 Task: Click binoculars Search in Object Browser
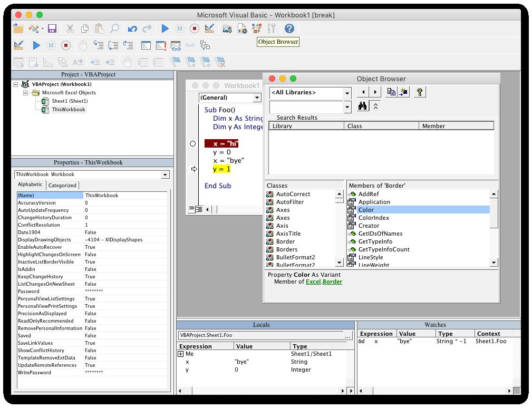[362, 106]
